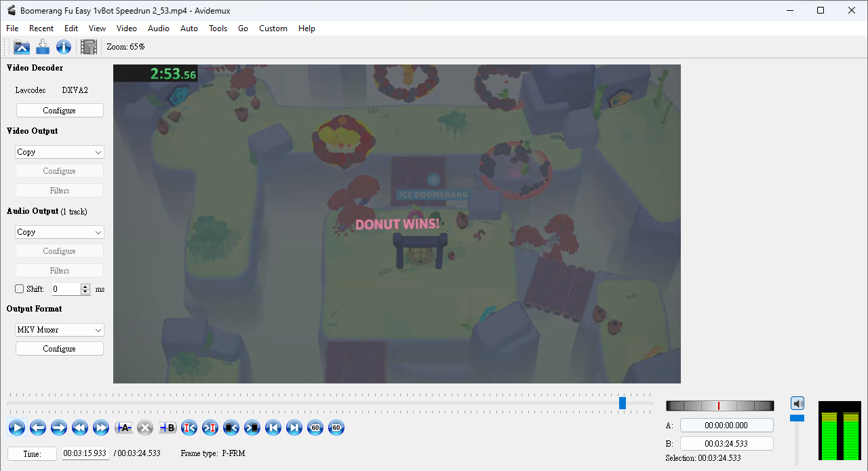Start playback with the Play button
The width and height of the screenshot is (868, 471).
point(17,428)
